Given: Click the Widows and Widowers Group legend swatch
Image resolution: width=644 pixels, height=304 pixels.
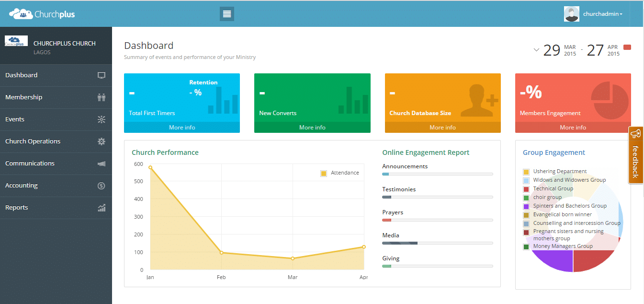Looking at the screenshot, I should tap(526, 180).
